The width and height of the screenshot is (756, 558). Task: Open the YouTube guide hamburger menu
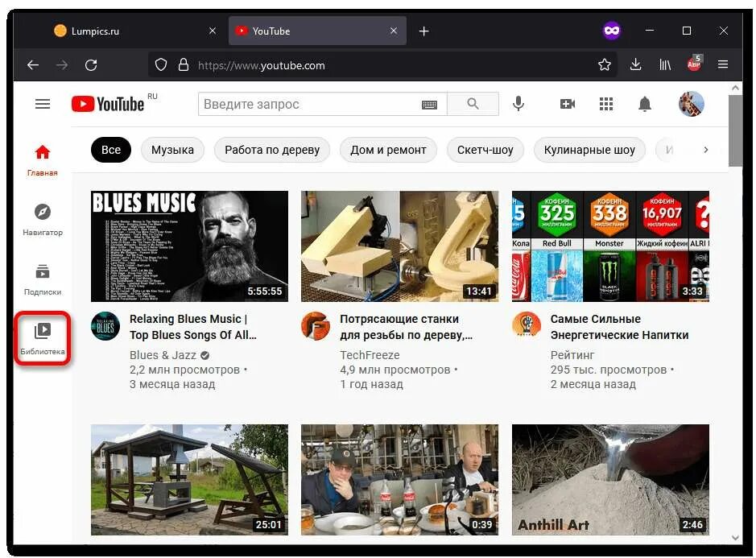point(43,104)
